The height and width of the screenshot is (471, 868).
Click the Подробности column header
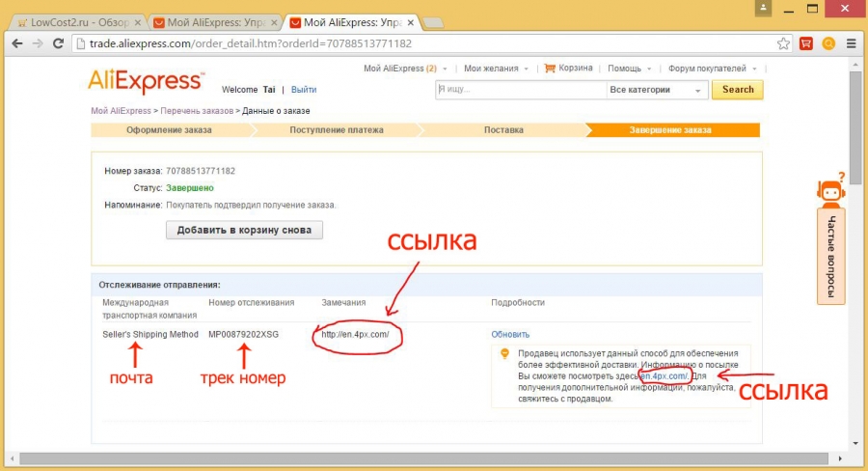coord(518,302)
